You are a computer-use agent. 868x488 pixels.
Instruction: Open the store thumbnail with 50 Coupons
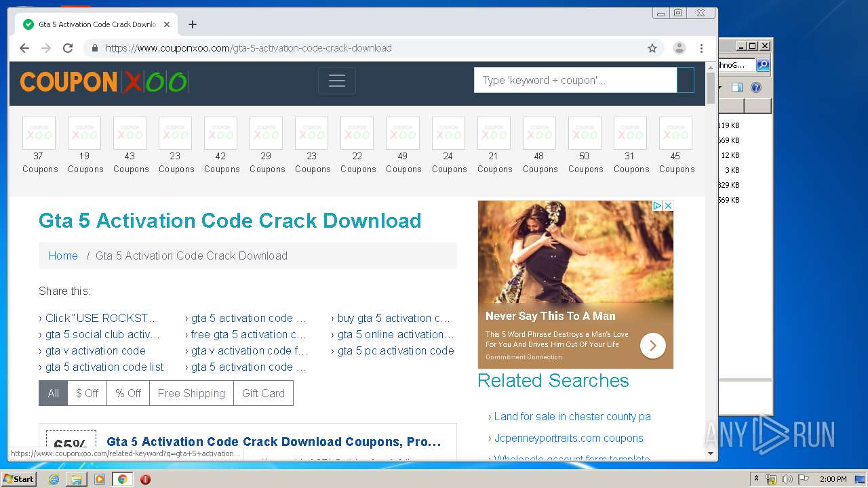click(585, 133)
